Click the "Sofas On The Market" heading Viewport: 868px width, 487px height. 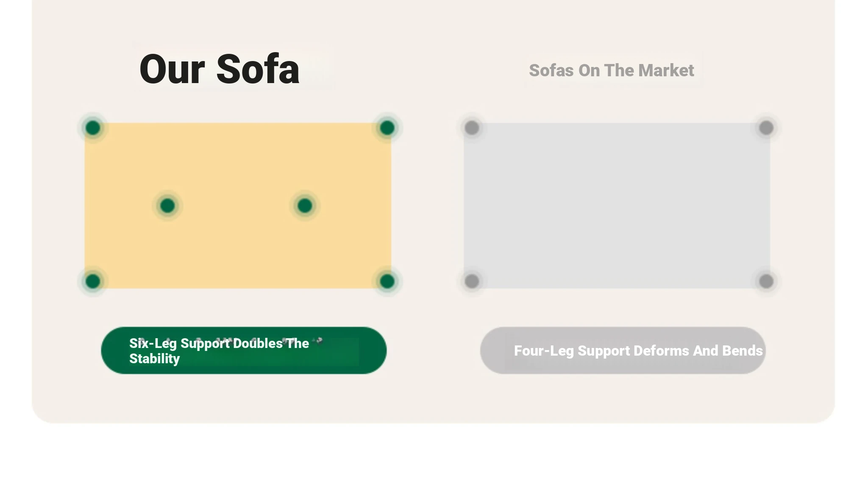click(x=611, y=70)
